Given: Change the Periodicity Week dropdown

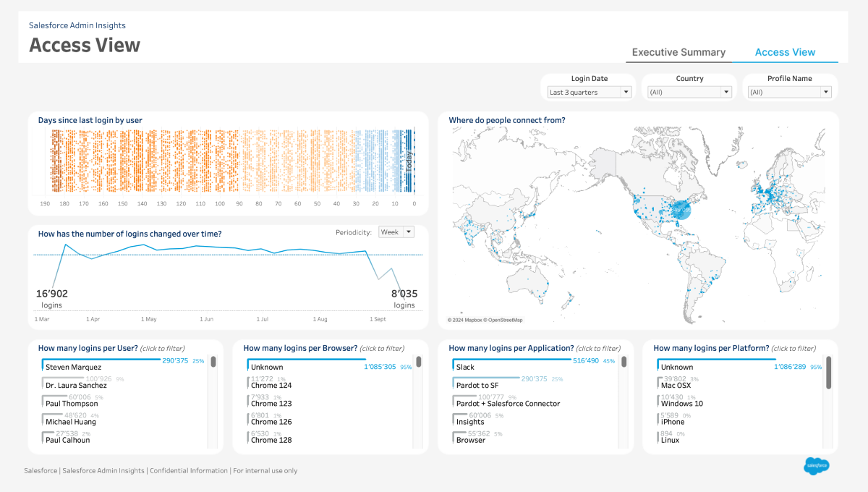Looking at the screenshot, I should 396,232.
